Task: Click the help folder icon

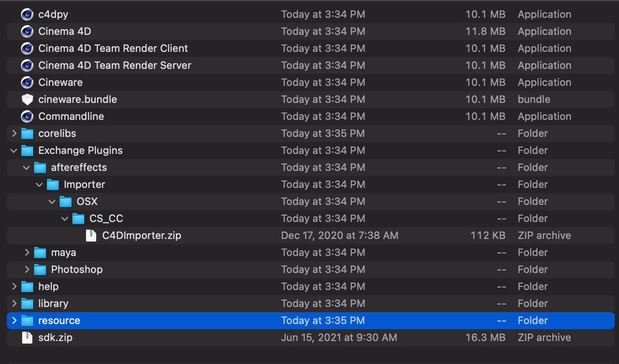Action: pyautogui.click(x=27, y=287)
